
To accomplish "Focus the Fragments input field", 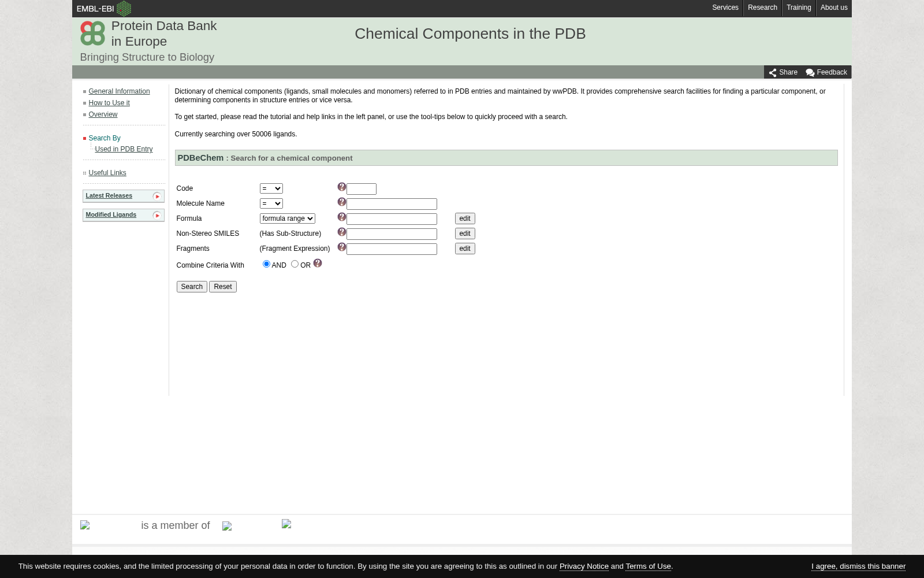I will [x=392, y=249].
